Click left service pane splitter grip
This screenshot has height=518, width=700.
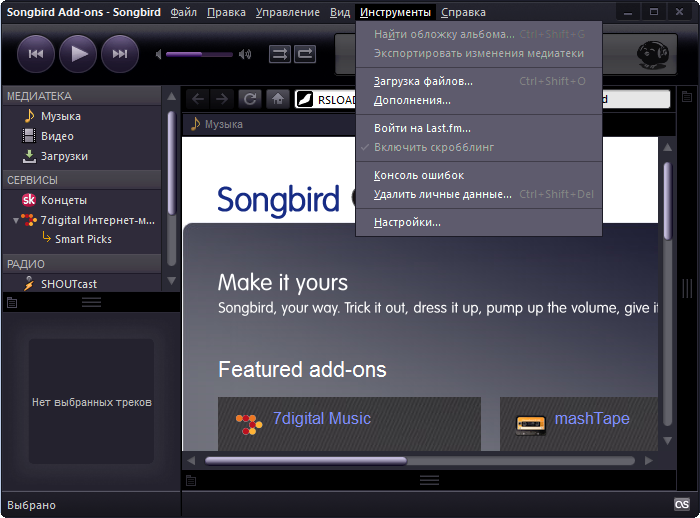(92, 303)
